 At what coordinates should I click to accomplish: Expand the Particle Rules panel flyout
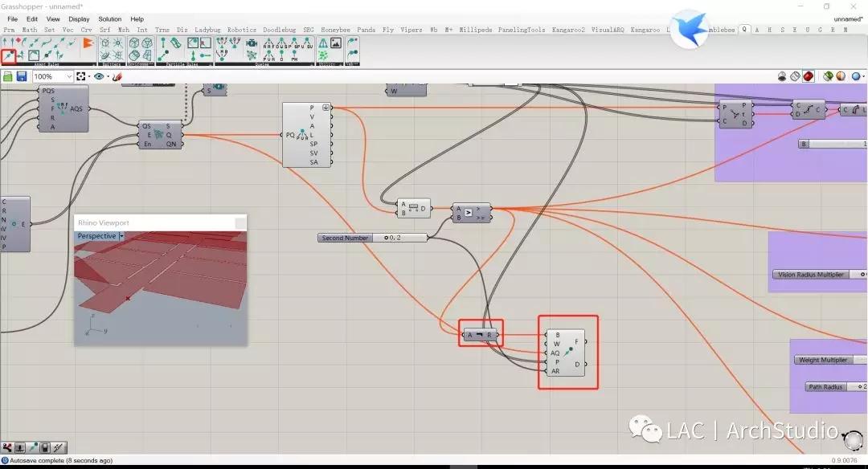(x=211, y=65)
